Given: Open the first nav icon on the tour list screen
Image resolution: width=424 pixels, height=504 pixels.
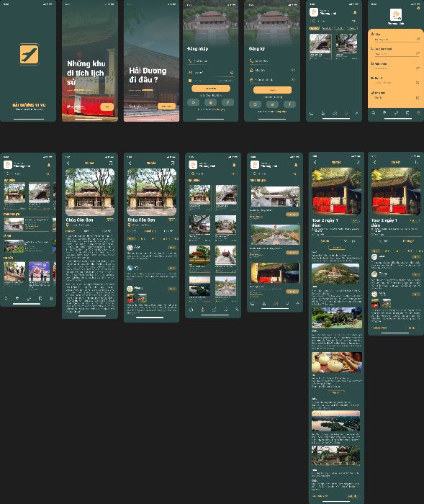Looking at the screenshot, I should pyautogui.click(x=253, y=303).
